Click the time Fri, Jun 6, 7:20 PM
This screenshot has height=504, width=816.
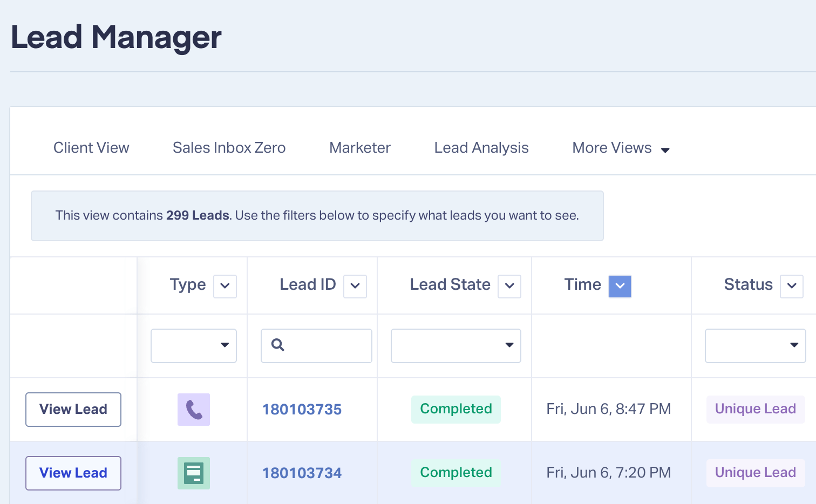click(609, 473)
